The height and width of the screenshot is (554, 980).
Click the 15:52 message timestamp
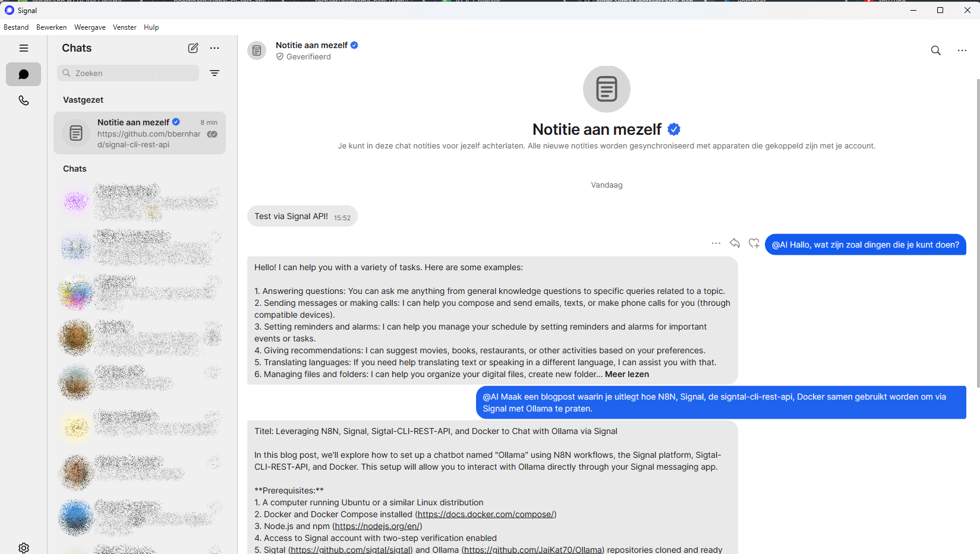pos(342,218)
